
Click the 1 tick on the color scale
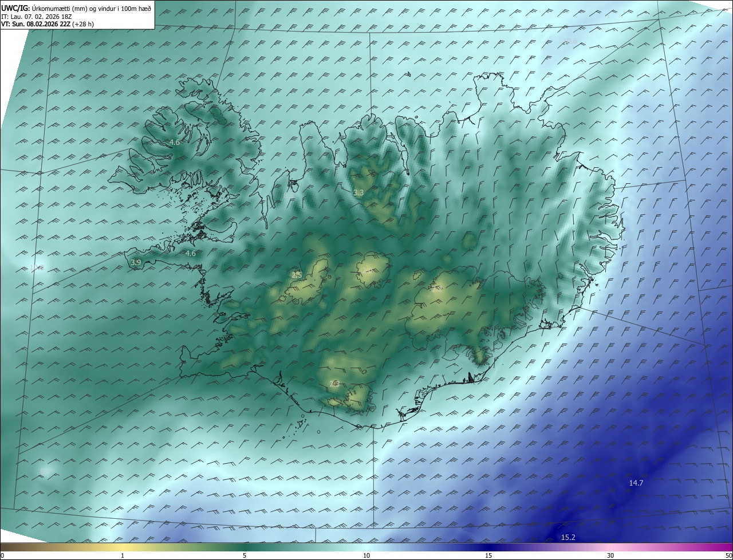tap(123, 555)
